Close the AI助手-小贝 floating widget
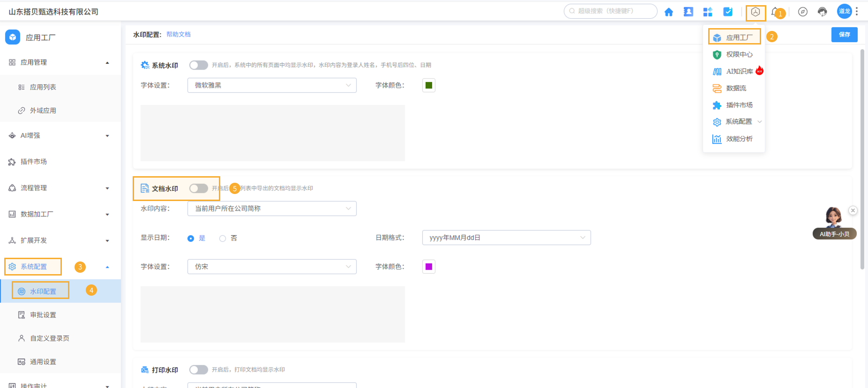The height and width of the screenshot is (388, 868). click(x=853, y=210)
